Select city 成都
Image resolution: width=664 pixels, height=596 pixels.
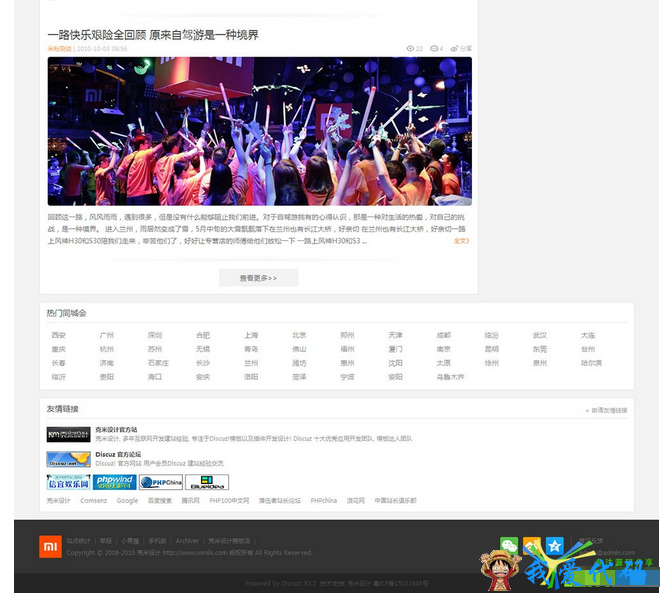pyautogui.click(x=443, y=335)
